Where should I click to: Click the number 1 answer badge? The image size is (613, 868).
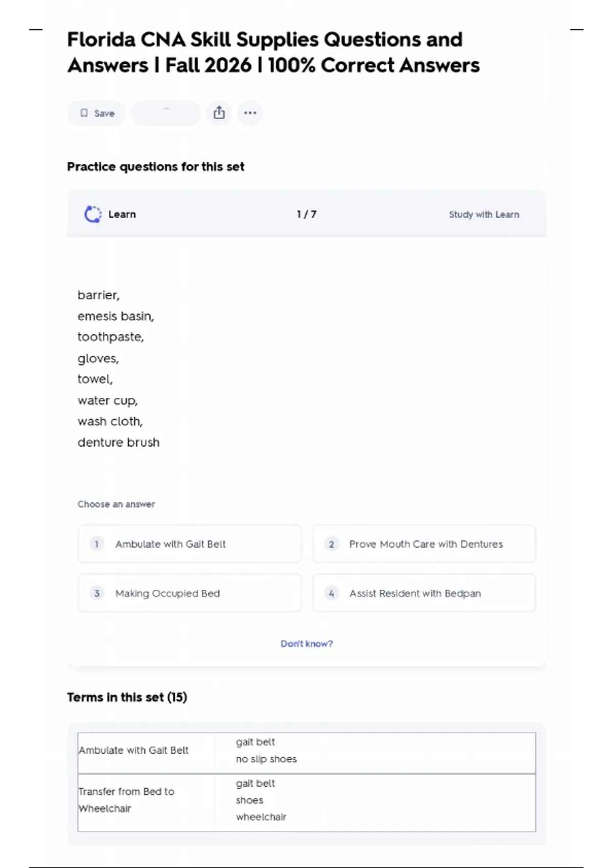97,544
